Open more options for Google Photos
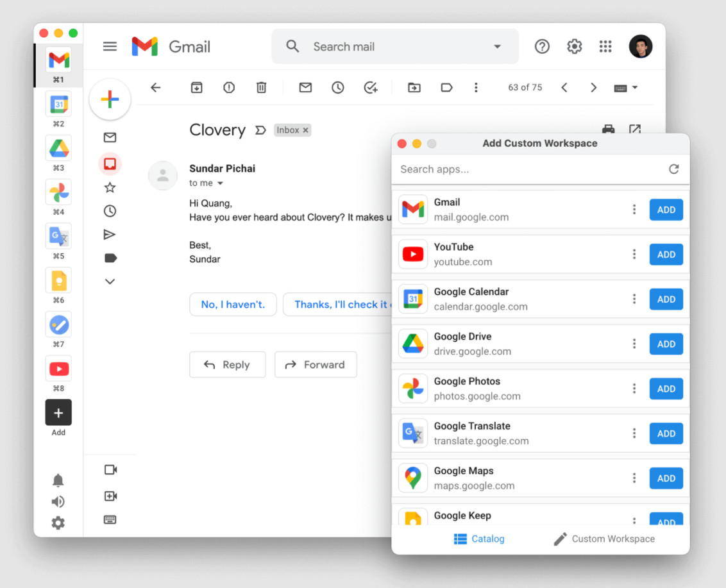Image resolution: width=726 pixels, height=588 pixels. pos(634,389)
